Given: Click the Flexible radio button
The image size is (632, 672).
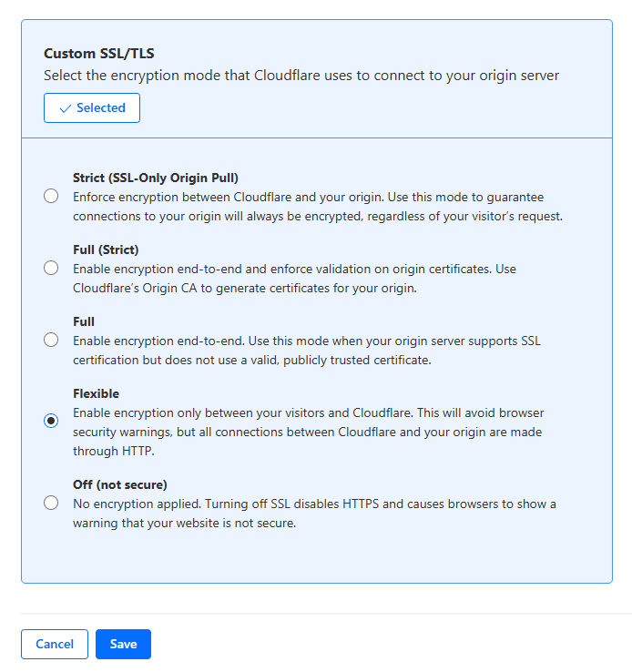Looking at the screenshot, I should pos(51,421).
